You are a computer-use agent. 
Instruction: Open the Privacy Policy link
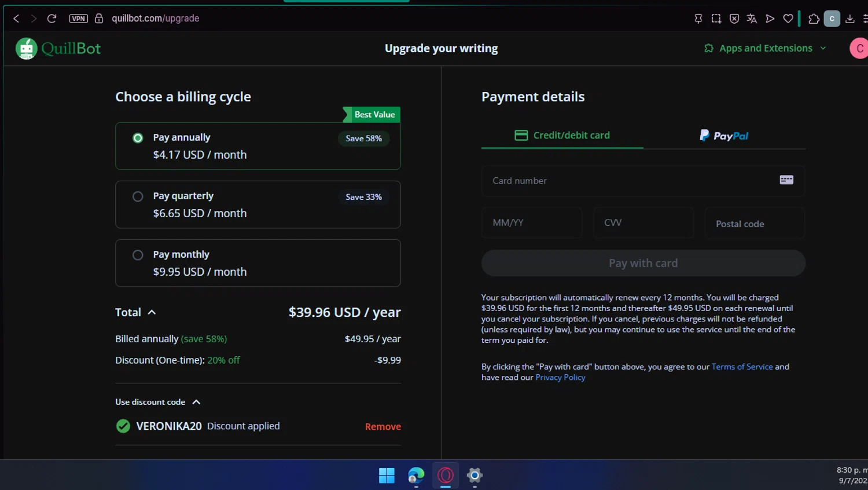coord(560,378)
